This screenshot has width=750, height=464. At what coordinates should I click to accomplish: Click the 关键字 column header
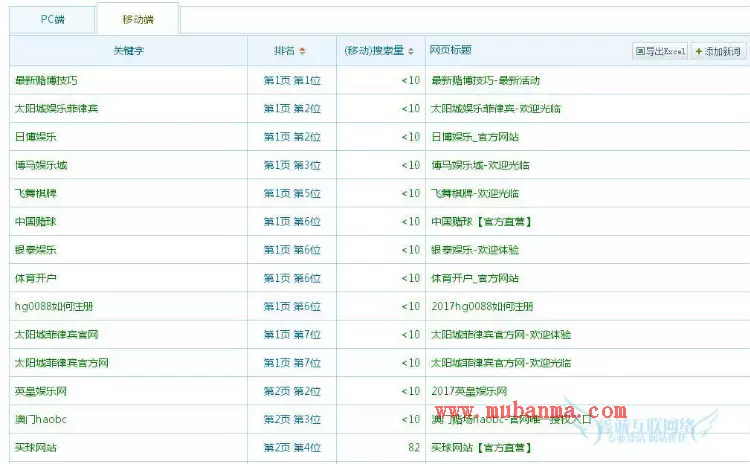point(129,51)
